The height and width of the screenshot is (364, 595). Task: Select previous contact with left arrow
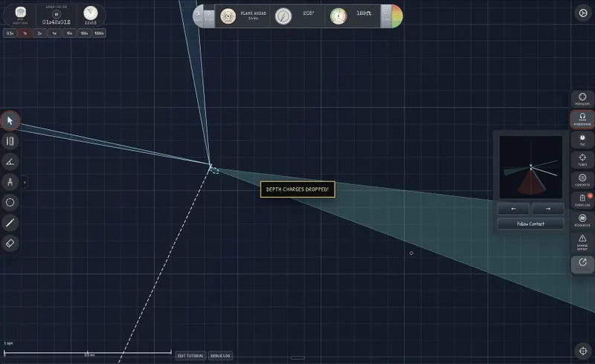[x=513, y=209]
